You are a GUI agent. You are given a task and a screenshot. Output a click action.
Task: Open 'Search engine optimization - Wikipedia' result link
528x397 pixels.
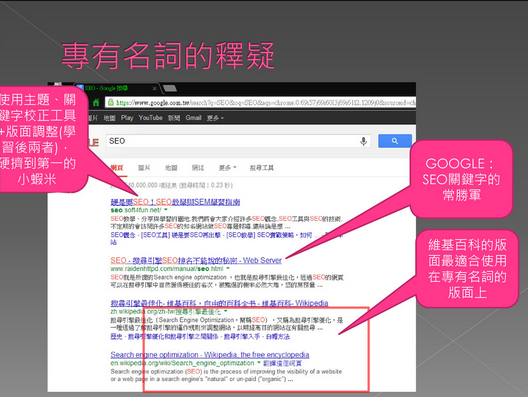210,355
